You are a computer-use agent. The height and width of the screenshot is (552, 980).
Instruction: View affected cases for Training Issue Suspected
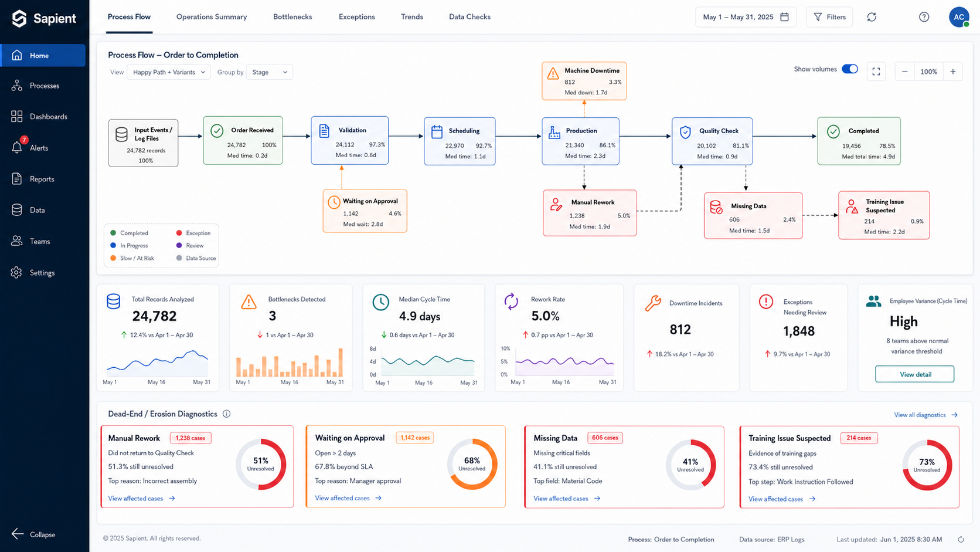pos(782,499)
